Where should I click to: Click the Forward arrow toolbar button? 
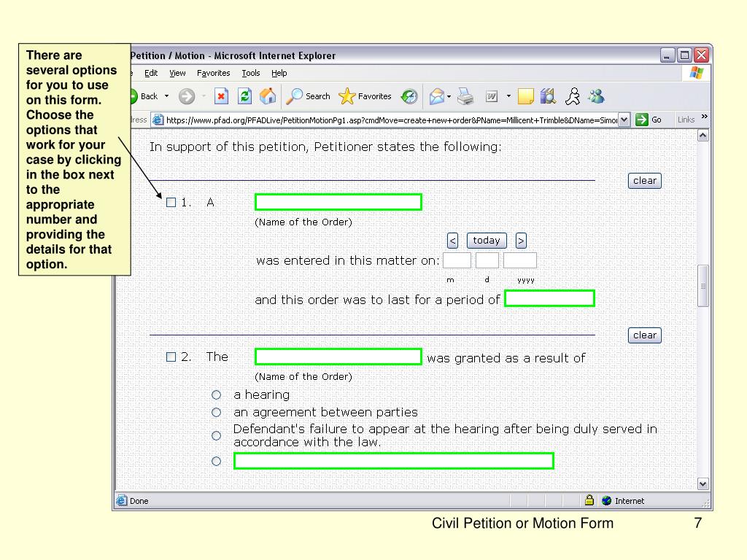187,97
